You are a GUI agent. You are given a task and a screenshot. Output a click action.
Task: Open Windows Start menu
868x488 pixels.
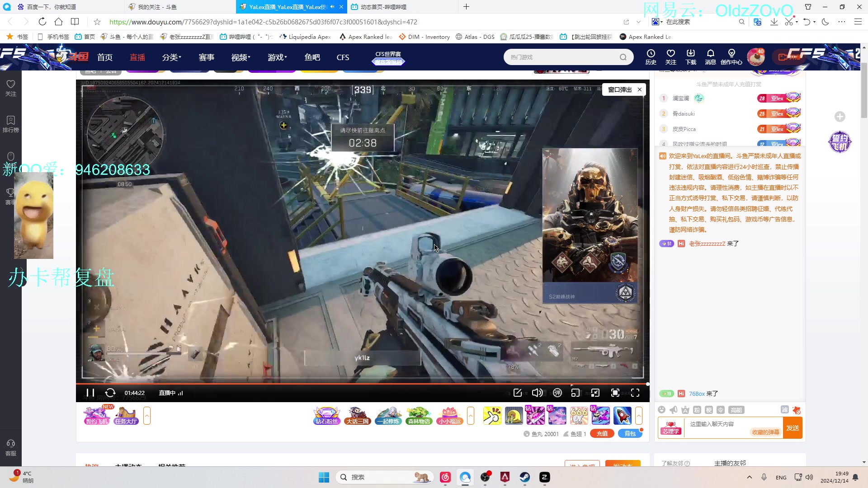pyautogui.click(x=324, y=477)
